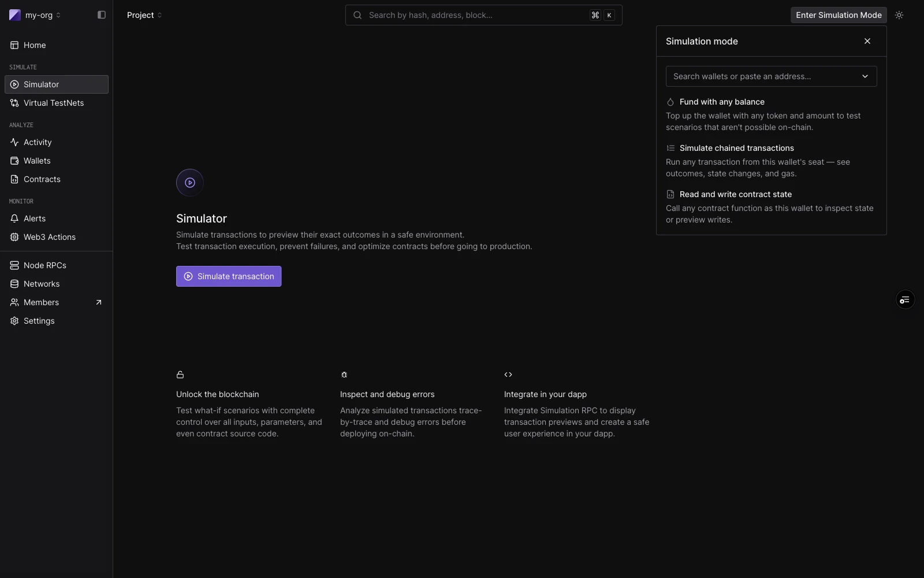924x578 pixels.
Task: Open Activity in sidebar
Action: coord(57,142)
